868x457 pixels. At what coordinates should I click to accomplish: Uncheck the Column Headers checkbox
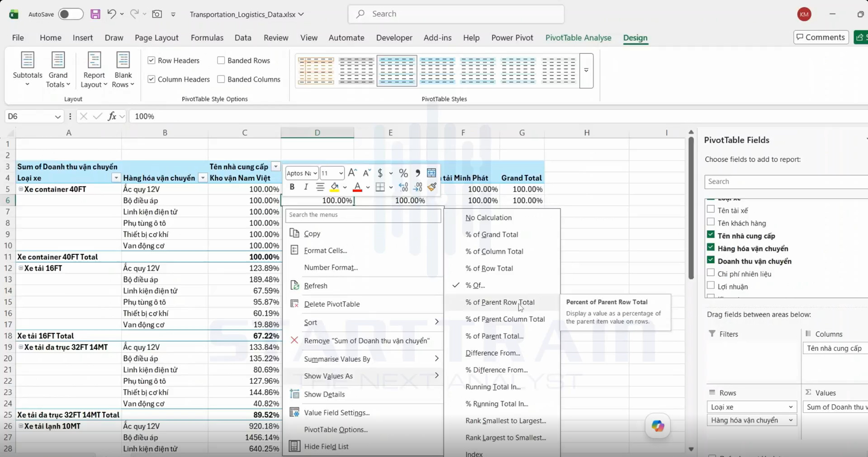(x=152, y=79)
